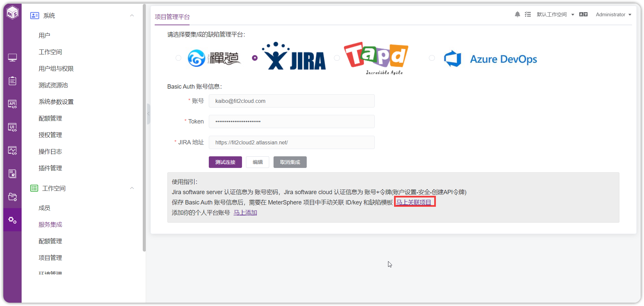This screenshot has width=644, height=306.
Task: Click the sidebar vertical scrollbar
Action: (x=144, y=128)
